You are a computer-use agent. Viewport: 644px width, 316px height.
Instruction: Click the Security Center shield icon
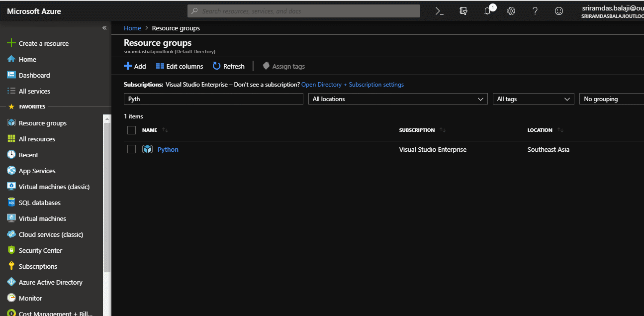[x=11, y=250]
